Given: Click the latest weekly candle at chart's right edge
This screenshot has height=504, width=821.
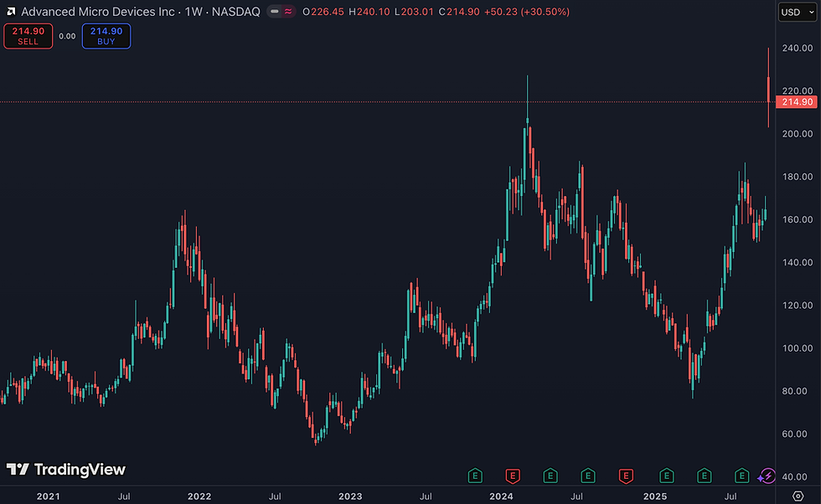Looking at the screenshot, I should (x=768, y=89).
